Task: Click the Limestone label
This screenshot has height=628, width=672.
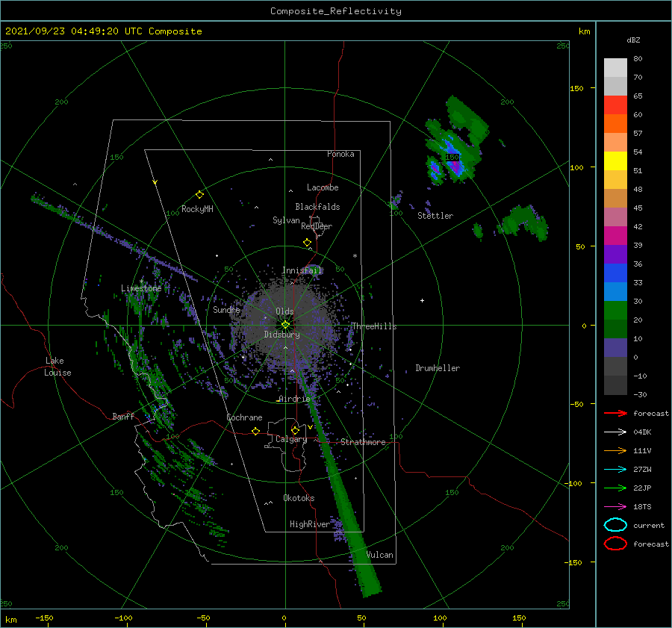Action: point(141,288)
